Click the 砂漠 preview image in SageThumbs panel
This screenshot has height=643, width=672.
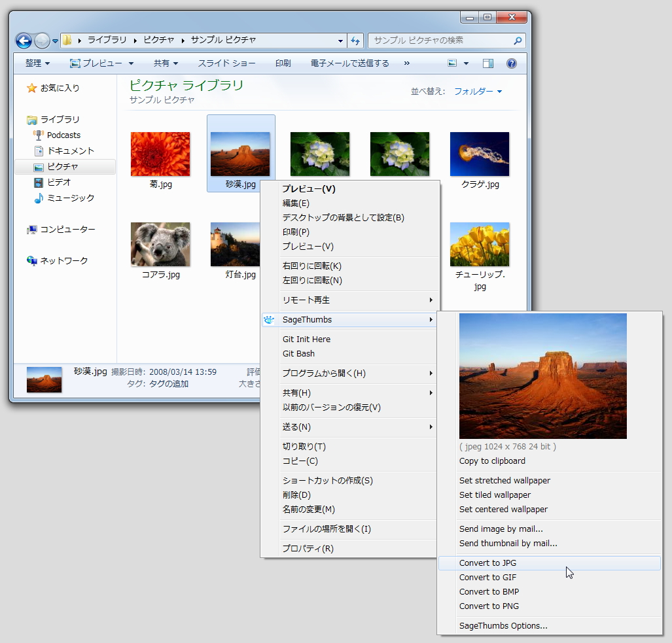[542, 375]
